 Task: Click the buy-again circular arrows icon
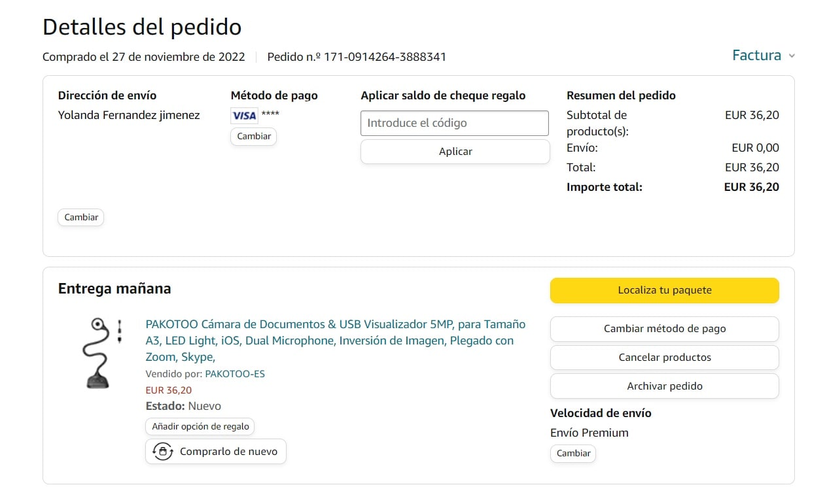pyautogui.click(x=162, y=452)
